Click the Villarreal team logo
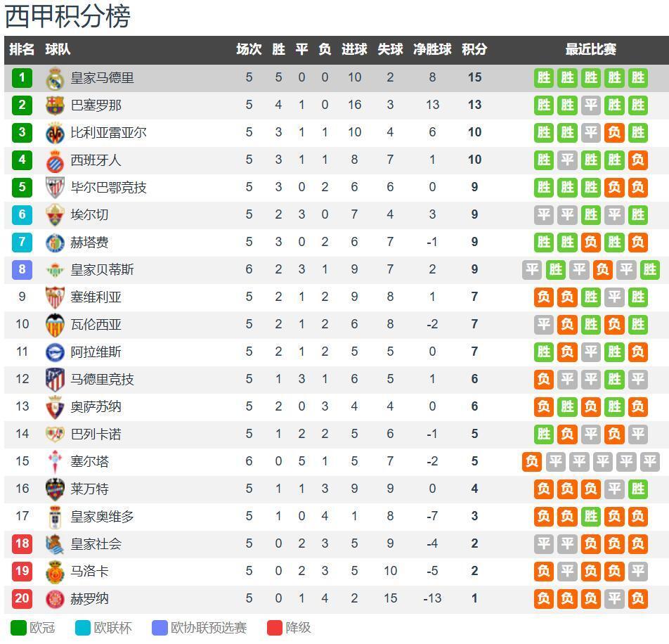This screenshot has width=669, height=644. pyautogui.click(x=55, y=133)
